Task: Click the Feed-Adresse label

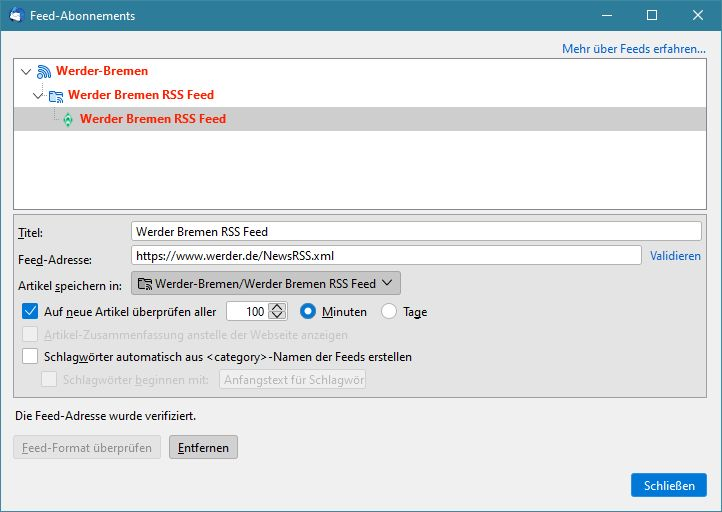Action: [55, 260]
